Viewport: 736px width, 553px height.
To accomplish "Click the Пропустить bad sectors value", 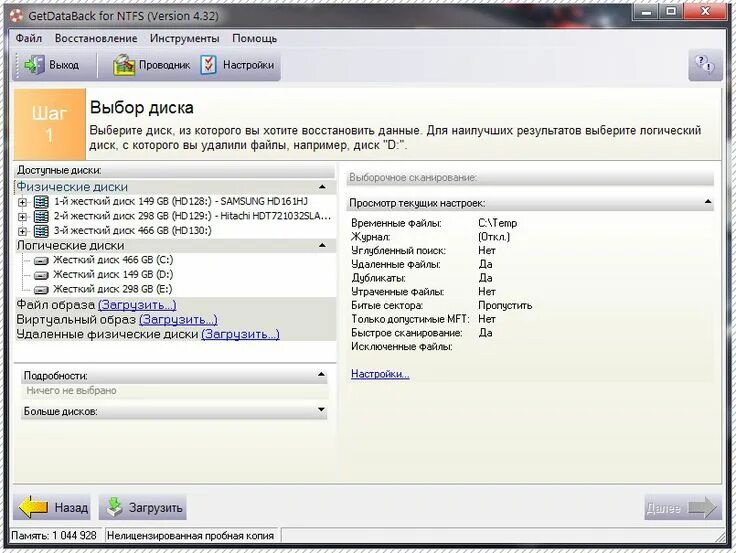I will point(505,306).
